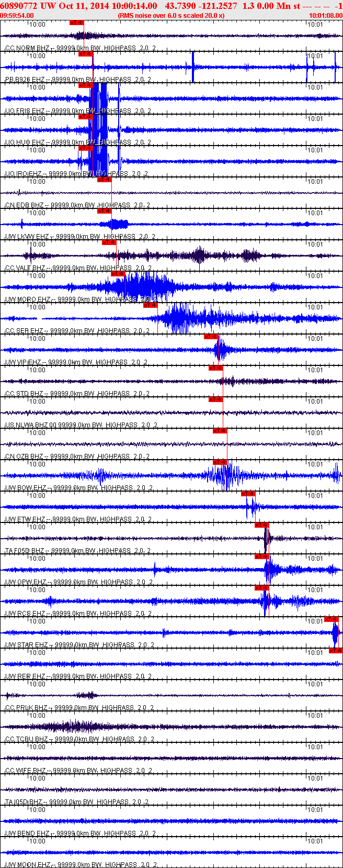Click the event ID 60890772 in header
Image resolution: width=343 pixels, height=868 pixels.
coord(18,6)
